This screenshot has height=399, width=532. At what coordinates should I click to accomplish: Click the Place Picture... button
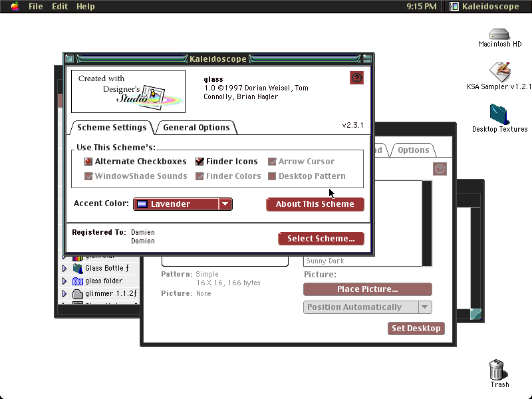368,289
